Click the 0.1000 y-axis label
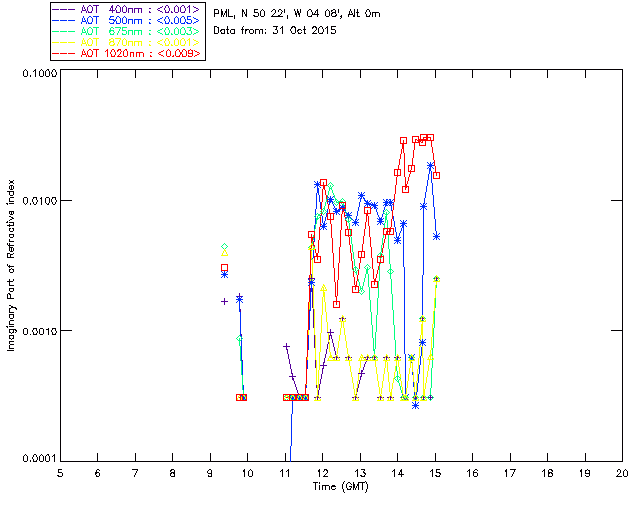The height and width of the screenshot is (512, 640). 39,73
